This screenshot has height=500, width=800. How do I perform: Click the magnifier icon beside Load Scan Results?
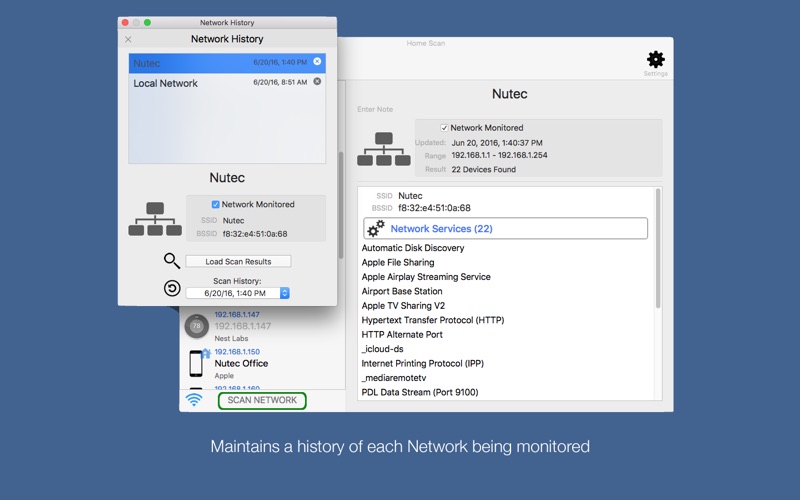(x=172, y=261)
